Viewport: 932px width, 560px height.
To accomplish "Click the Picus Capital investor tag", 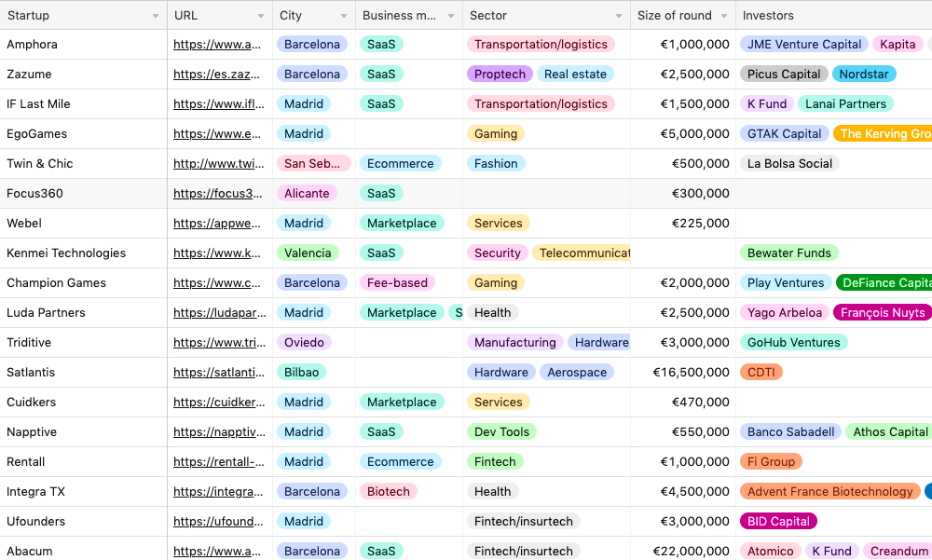I will click(x=784, y=75).
